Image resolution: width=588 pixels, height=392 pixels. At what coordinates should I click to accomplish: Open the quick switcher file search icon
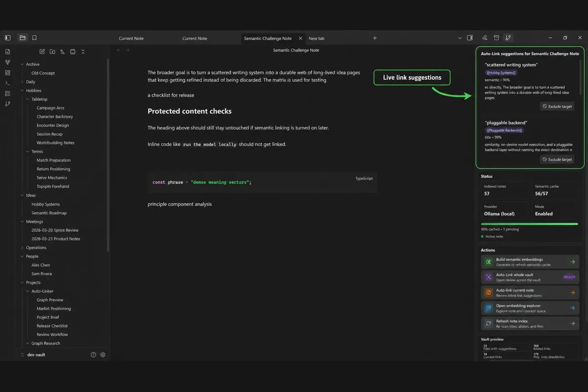click(7, 51)
